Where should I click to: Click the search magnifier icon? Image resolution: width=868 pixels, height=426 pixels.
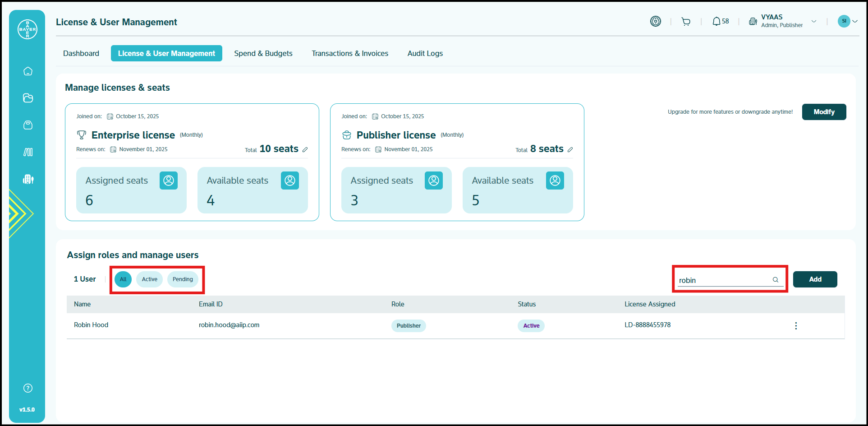click(x=776, y=280)
